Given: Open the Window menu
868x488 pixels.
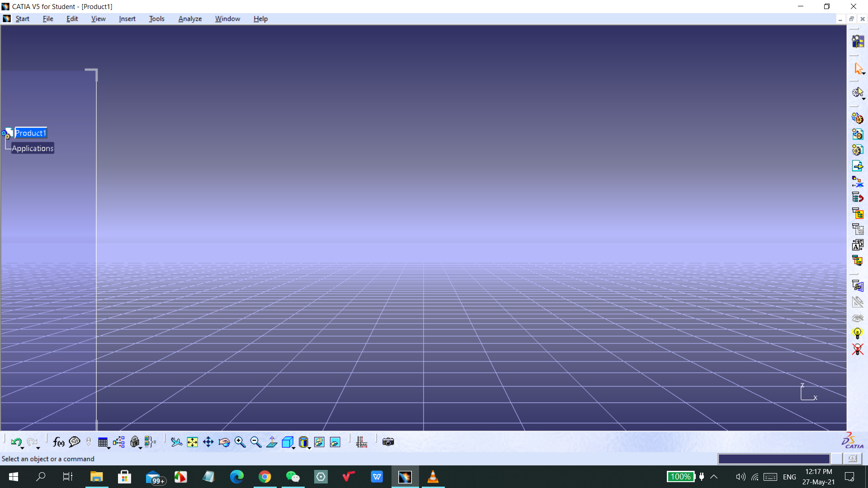Looking at the screenshot, I should coord(228,19).
